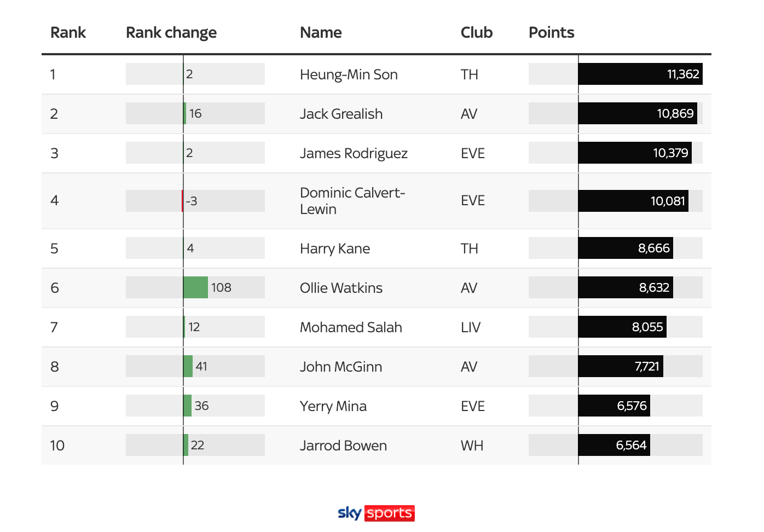Sort by the Points column header
Screen dimensions: 764x532
point(551,33)
